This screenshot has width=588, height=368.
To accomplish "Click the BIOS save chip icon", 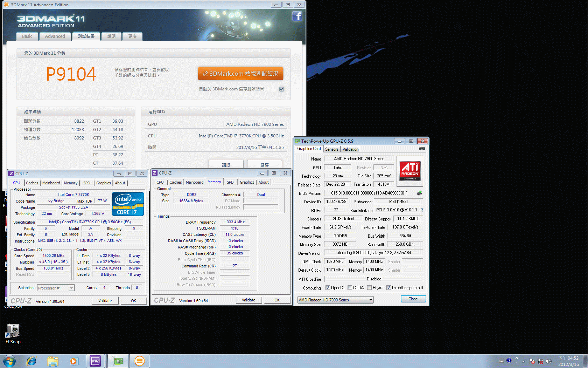I will coord(419,193).
